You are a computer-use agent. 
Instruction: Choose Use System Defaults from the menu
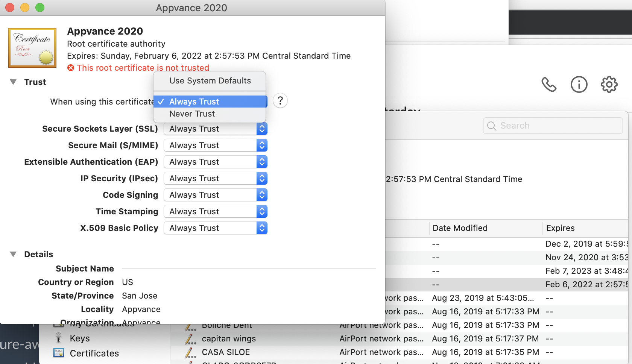[x=210, y=80]
